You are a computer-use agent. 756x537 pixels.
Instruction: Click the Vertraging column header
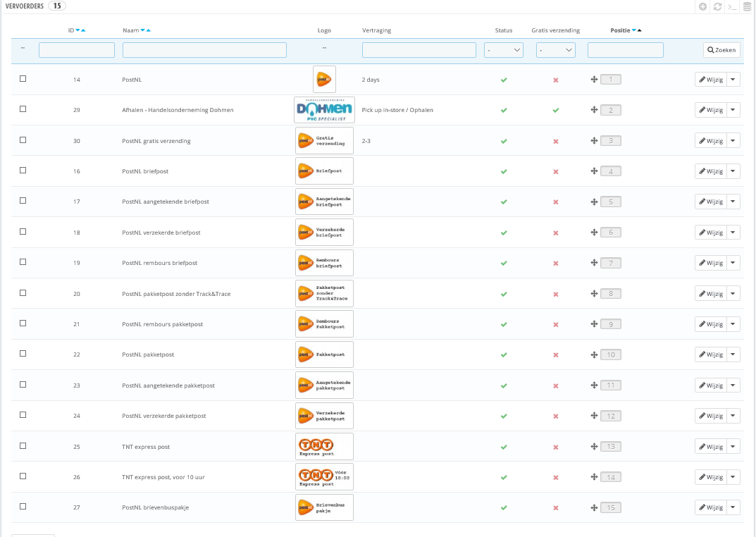click(x=376, y=30)
